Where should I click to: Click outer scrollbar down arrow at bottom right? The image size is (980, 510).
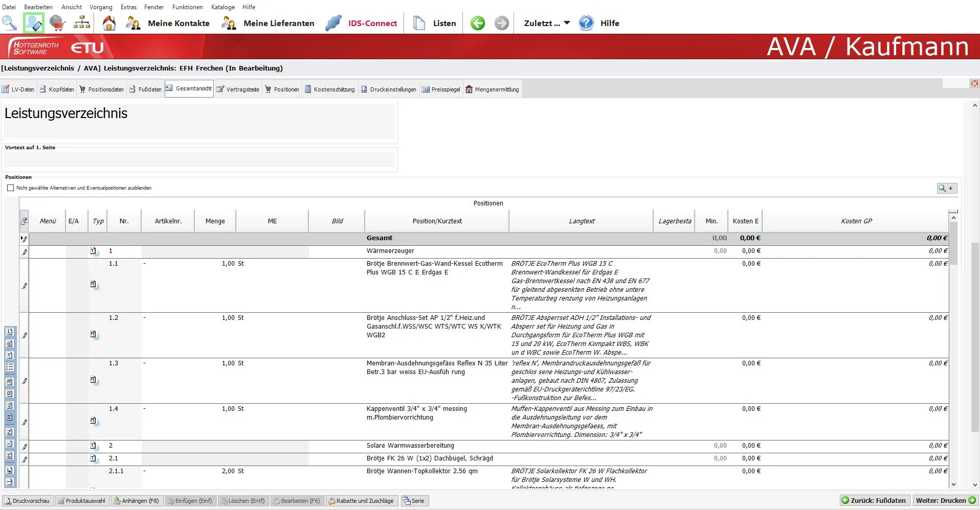(975, 484)
